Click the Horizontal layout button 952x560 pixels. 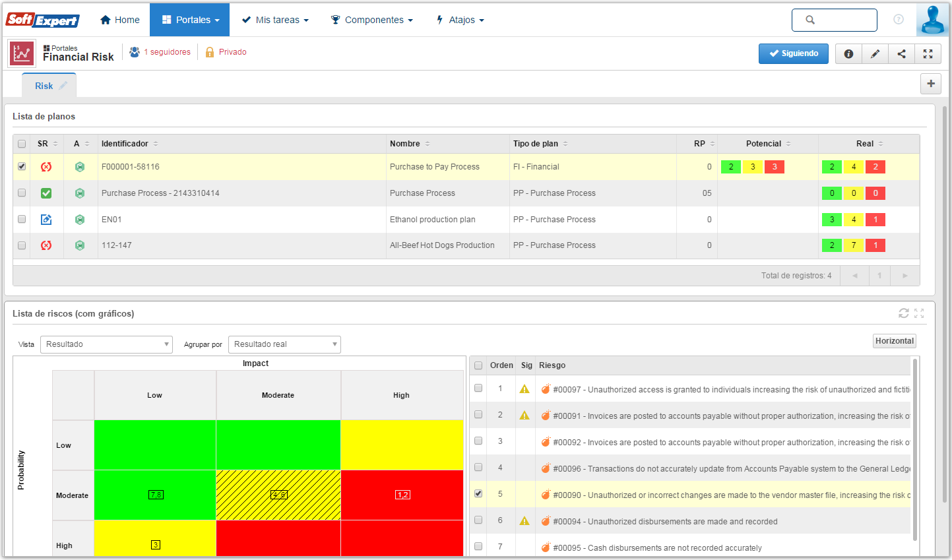tap(895, 341)
